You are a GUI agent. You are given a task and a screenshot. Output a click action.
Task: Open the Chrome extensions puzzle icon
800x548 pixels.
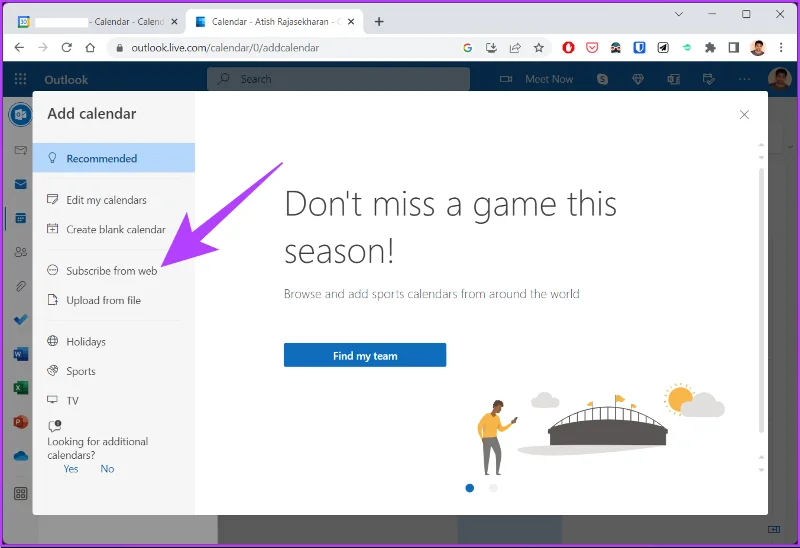coord(710,47)
